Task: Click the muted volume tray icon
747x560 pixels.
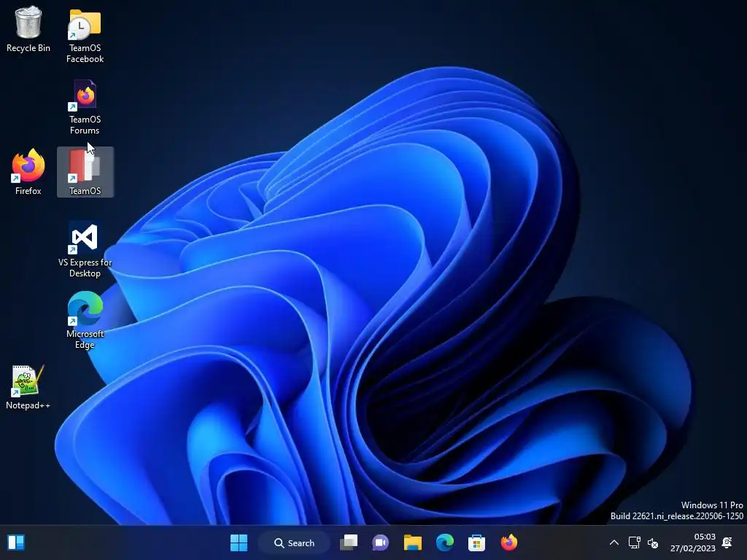Action: [x=653, y=542]
